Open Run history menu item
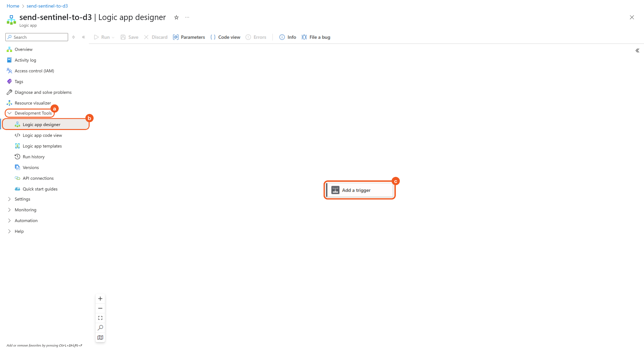Screen dimensions: 644x349 pos(34,157)
